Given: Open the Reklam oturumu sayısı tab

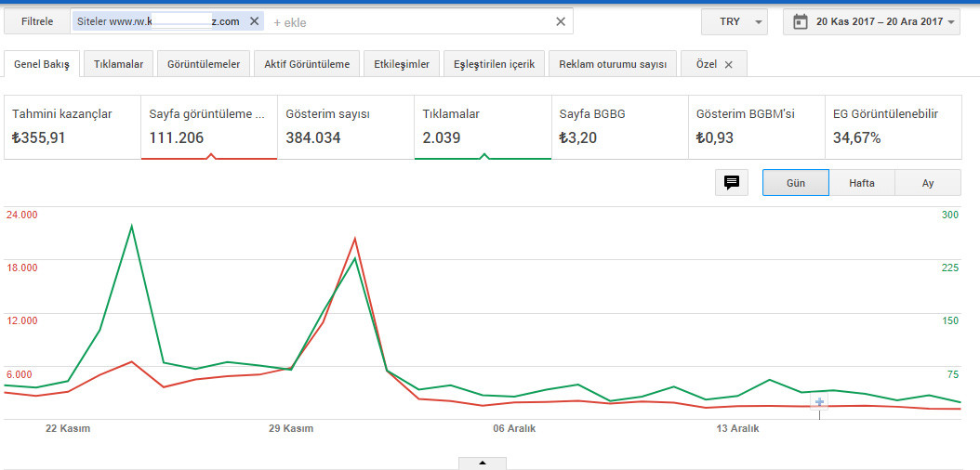Looking at the screenshot, I should pyautogui.click(x=613, y=64).
